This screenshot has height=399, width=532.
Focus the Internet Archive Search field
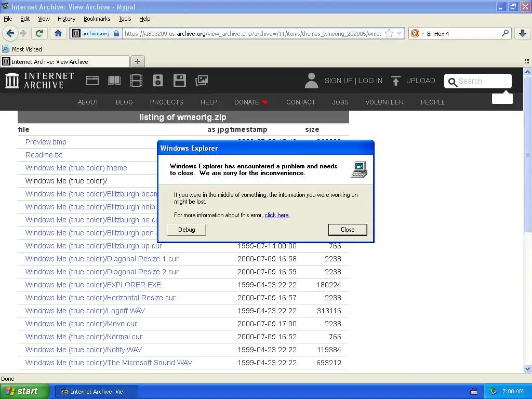coord(478,81)
